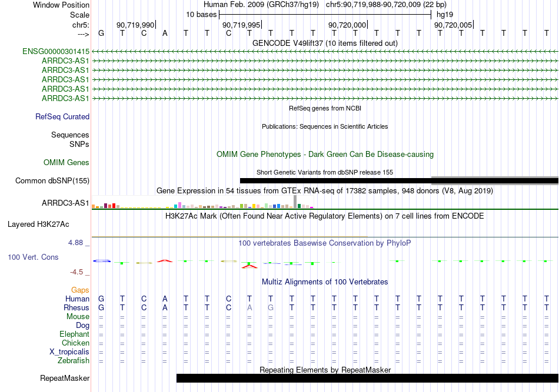The width and height of the screenshot is (559, 392).
Task: Click the 4.88 PhyloP upper limit value
Action: click(x=75, y=243)
